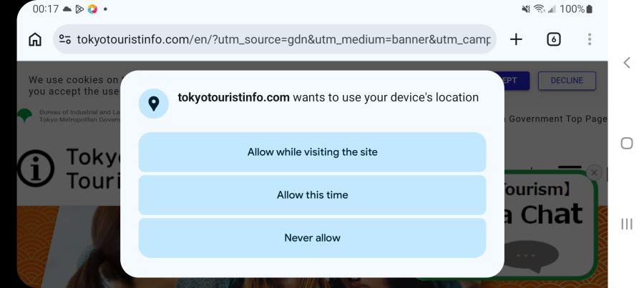644x288 pixels.
Task: Tap the Tokyo Tourist info circle logo
Action: (x=36, y=169)
